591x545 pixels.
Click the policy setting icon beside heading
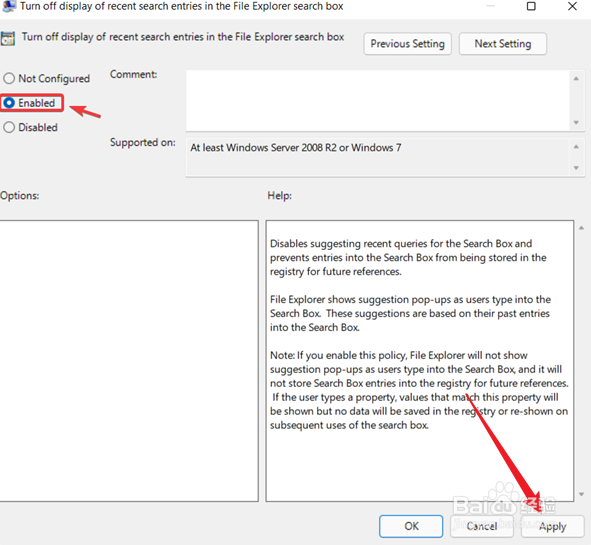[x=8, y=38]
